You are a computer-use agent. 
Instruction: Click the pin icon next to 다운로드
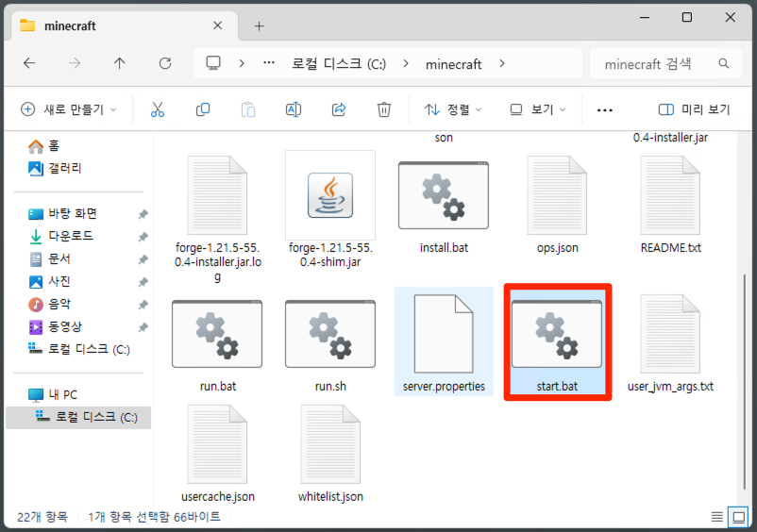click(x=143, y=237)
